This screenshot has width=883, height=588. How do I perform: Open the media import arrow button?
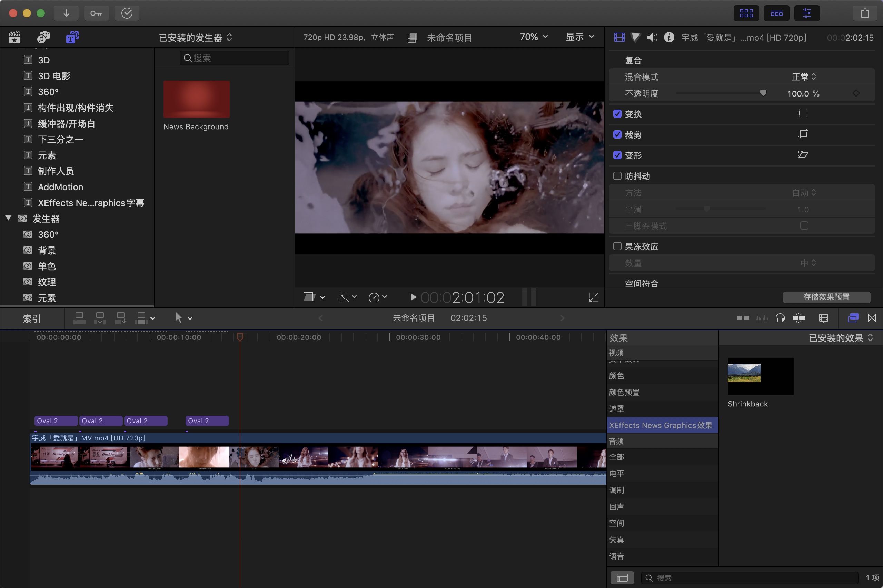click(x=66, y=13)
